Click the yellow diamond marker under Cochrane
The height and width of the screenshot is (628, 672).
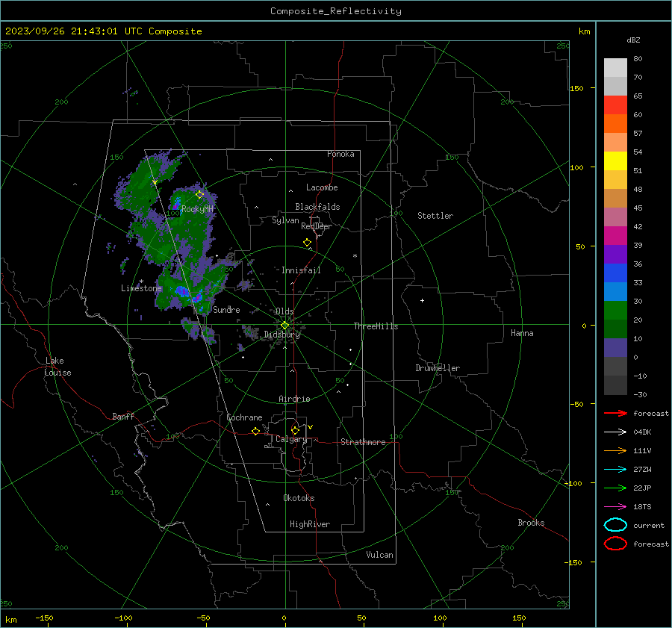tap(255, 431)
